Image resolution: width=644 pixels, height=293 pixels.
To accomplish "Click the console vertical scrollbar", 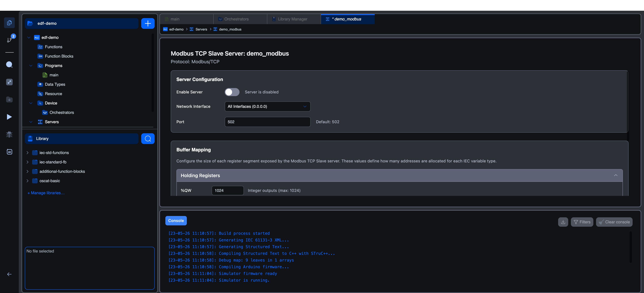I will tap(631, 247).
